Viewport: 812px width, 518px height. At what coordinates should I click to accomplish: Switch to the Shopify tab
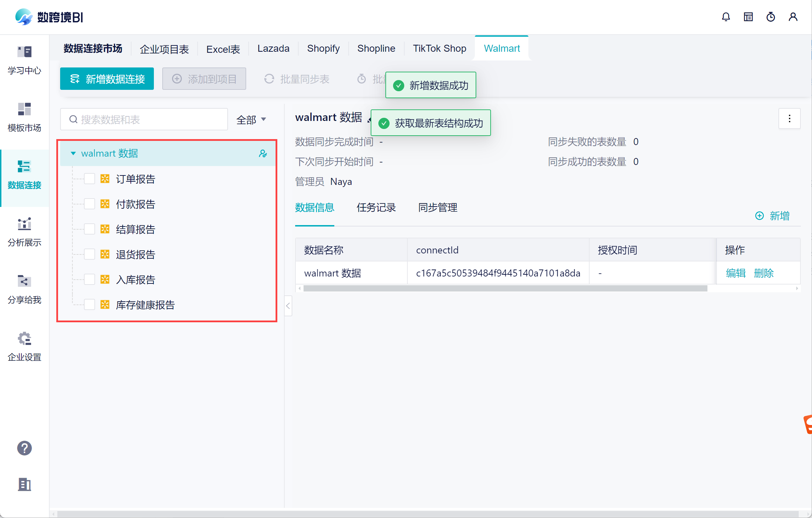323,49
